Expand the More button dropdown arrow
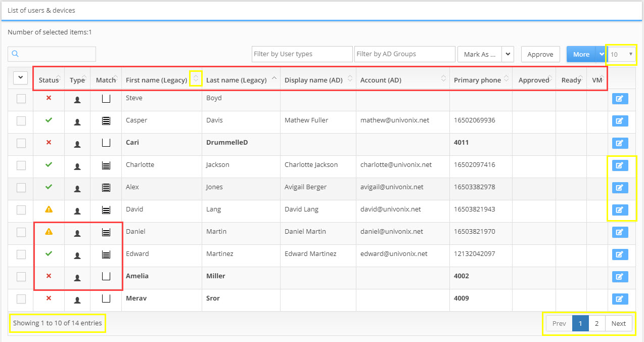This screenshot has width=644, height=342. click(x=601, y=54)
